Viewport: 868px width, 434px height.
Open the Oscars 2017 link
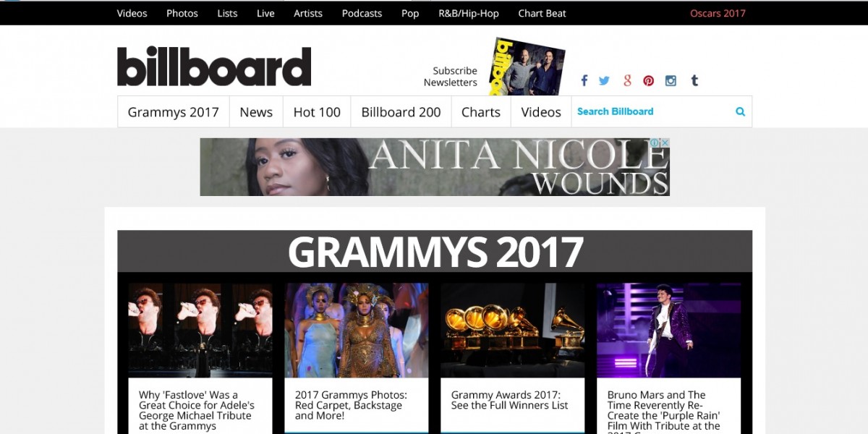coord(718,13)
